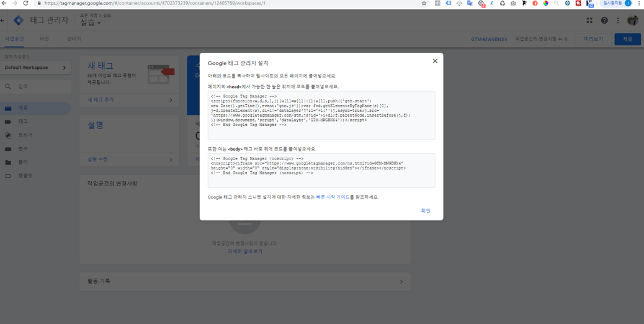Click the 일시중지됨 profile button

point(617,3)
